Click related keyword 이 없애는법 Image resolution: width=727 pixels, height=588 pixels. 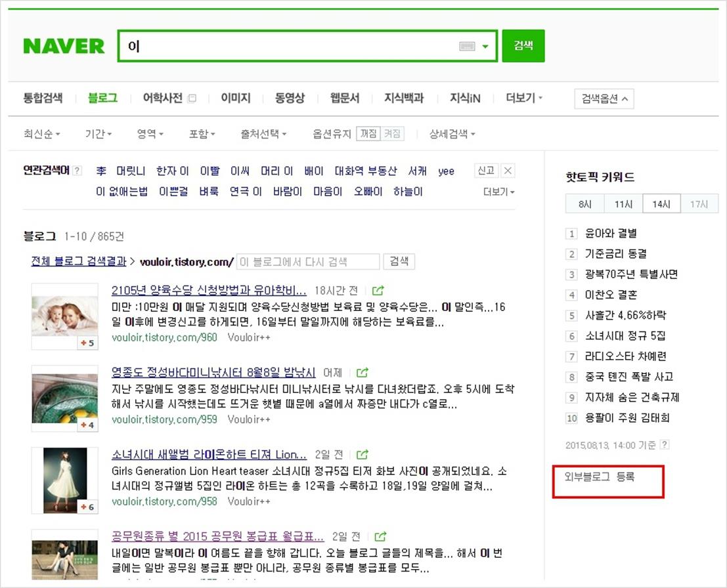[x=122, y=192]
